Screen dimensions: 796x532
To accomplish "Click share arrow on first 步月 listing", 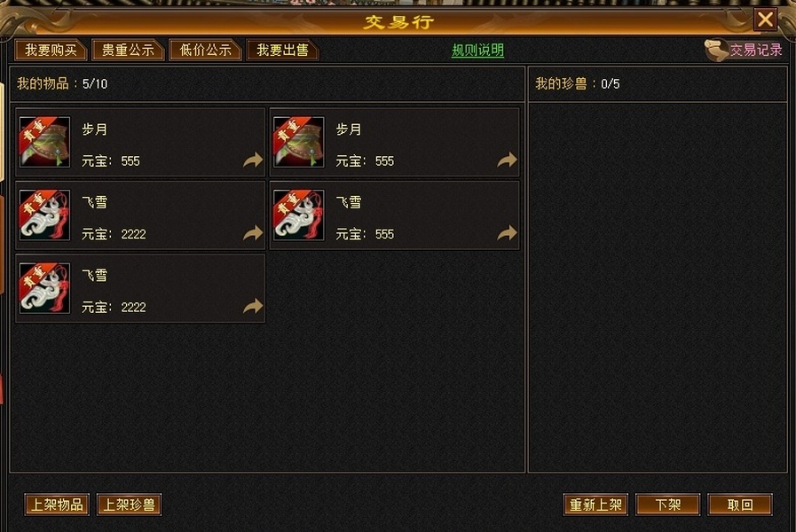I will pyautogui.click(x=253, y=160).
